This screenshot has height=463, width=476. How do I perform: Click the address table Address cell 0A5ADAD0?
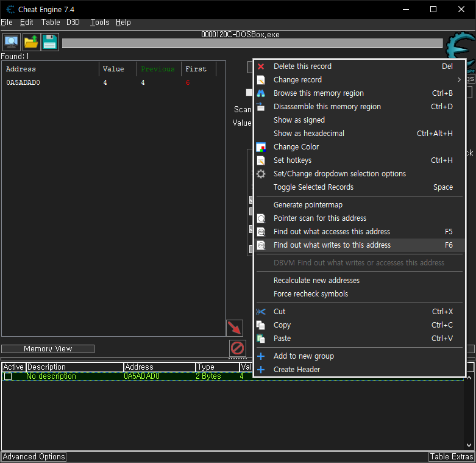coord(141,376)
